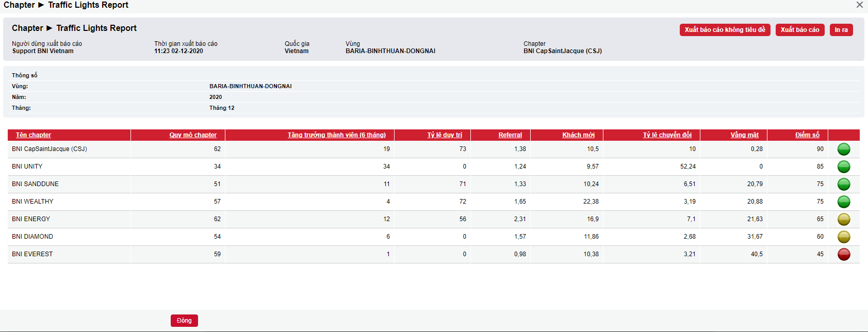
Task: Click chapter size 54 for BNI DIAMOND
Action: pyautogui.click(x=217, y=237)
